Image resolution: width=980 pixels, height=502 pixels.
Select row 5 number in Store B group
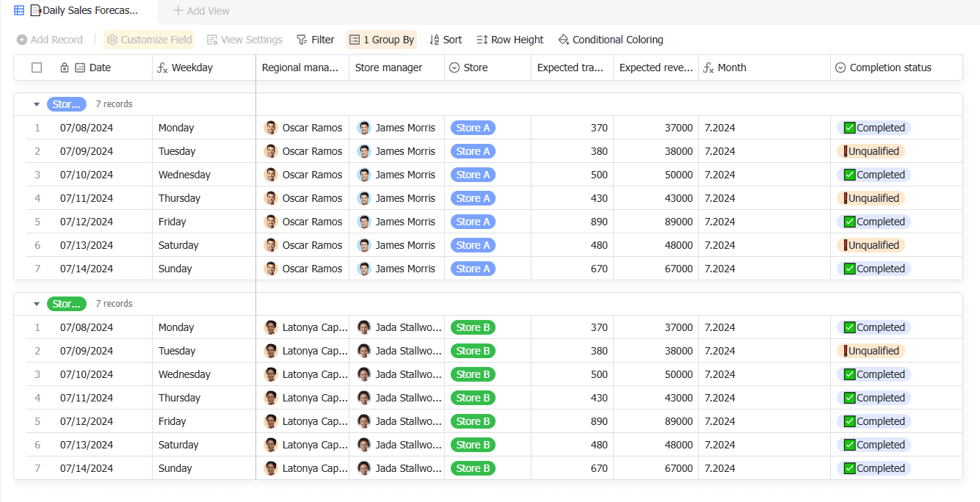[37, 421]
